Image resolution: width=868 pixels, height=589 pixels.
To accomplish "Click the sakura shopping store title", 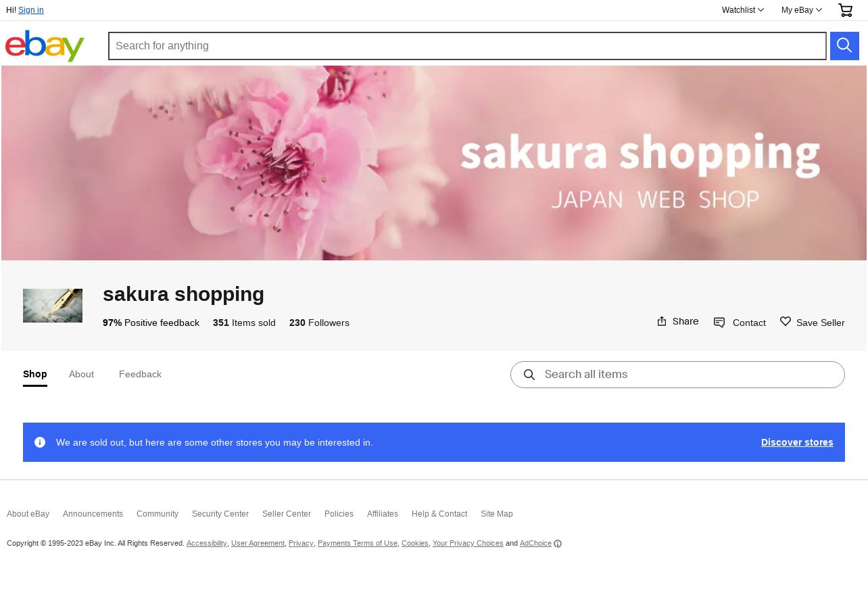I will (x=183, y=294).
